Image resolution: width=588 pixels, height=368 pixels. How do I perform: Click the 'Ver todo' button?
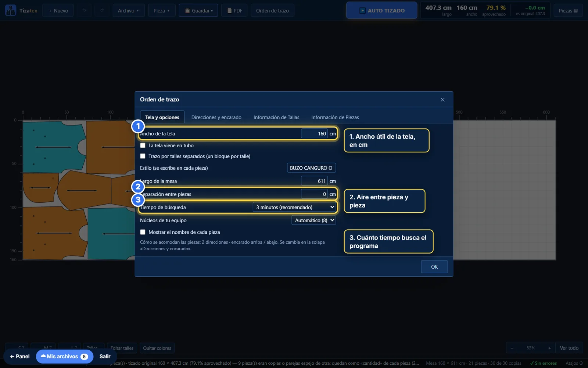point(569,348)
